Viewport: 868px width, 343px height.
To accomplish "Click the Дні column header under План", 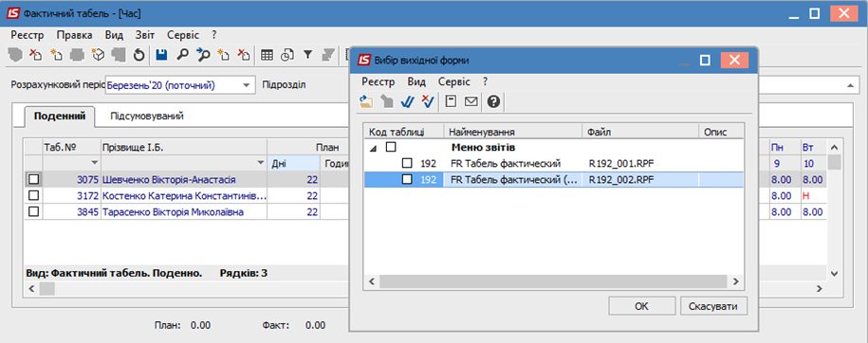I will tap(293, 163).
